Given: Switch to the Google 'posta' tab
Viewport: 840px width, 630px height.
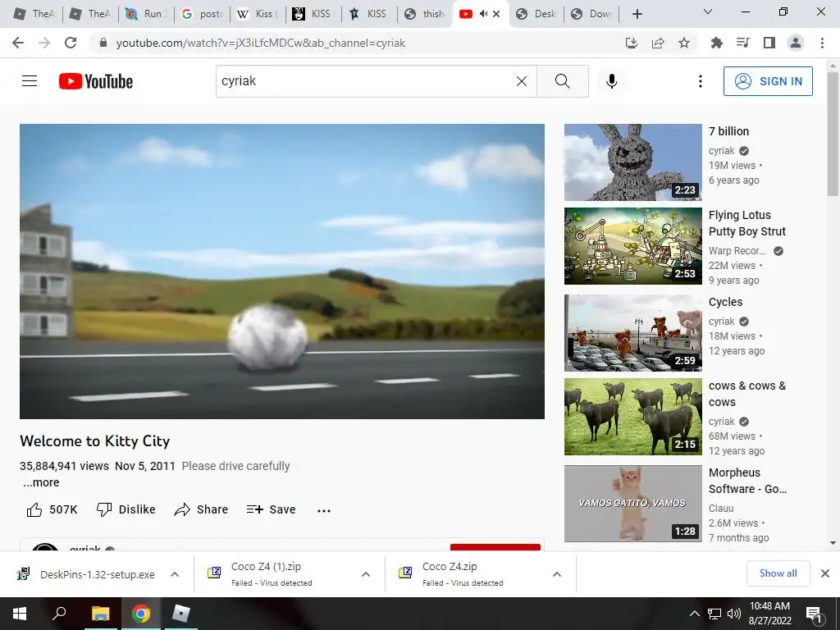Looking at the screenshot, I should pos(202,14).
